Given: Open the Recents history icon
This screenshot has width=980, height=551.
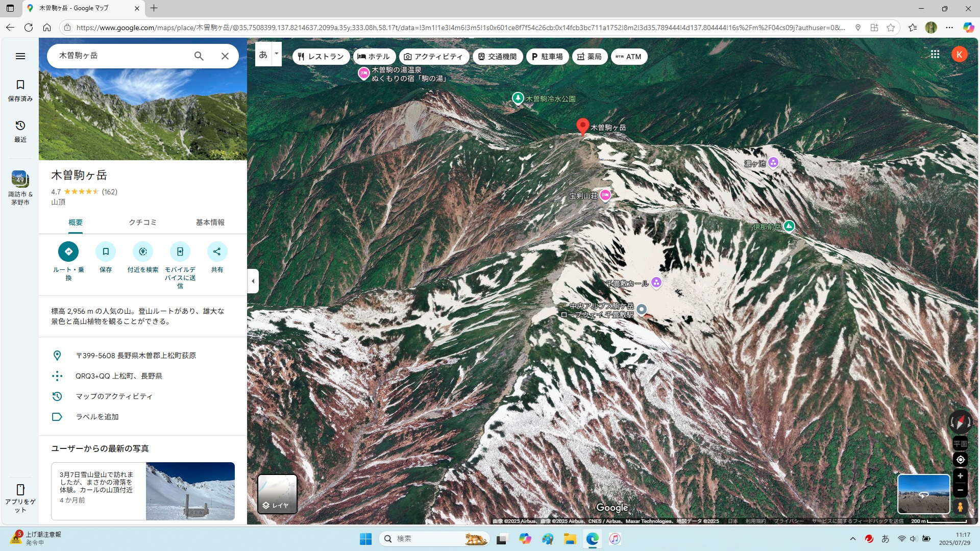Looking at the screenshot, I should pyautogui.click(x=20, y=131).
